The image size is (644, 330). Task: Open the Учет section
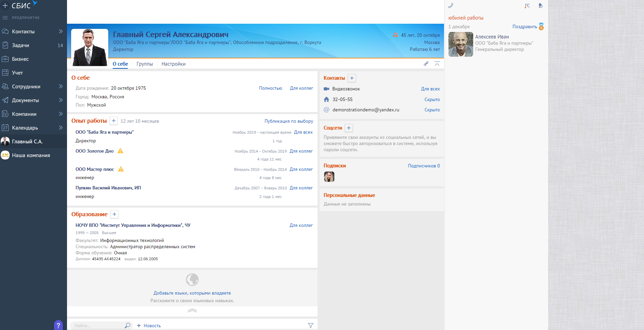click(x=17, y=73)
